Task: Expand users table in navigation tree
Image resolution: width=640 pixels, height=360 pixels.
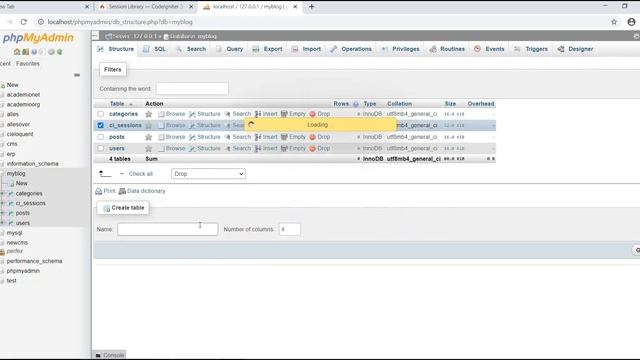Action: click(x=3, y=223)
